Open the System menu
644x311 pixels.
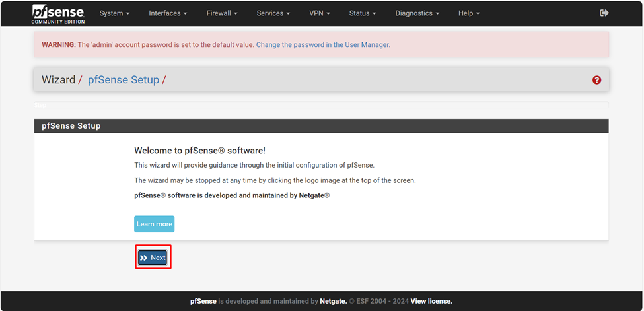[114, 13]
